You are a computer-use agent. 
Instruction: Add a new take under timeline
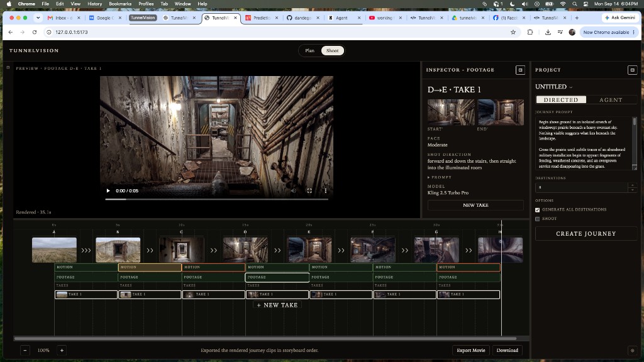point(277,305)
